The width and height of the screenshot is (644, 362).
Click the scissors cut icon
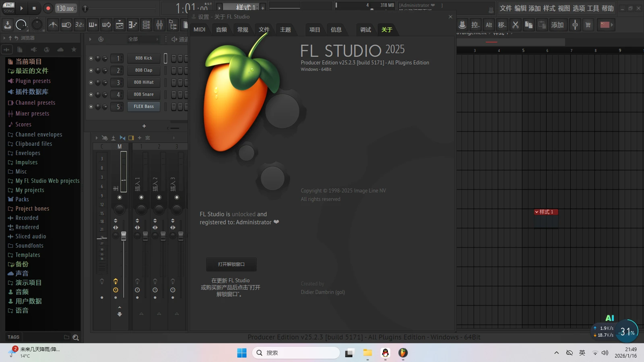pos(515,25)
